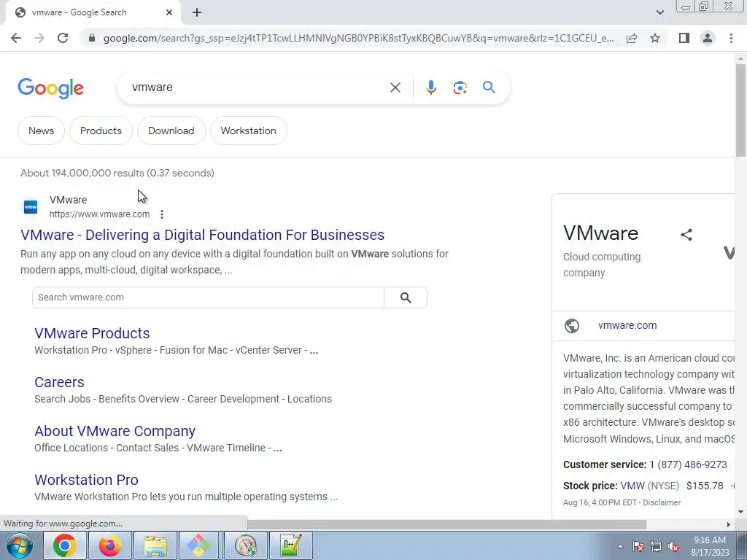Clear the search query with X
Viewport: 747px width, 560px height.
(395, 87)
